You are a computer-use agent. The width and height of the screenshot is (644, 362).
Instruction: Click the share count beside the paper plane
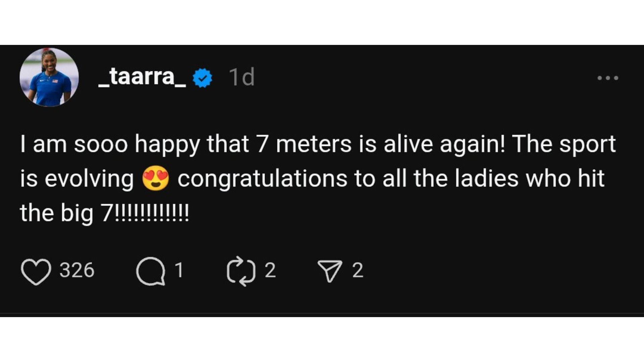pos(358,270)
